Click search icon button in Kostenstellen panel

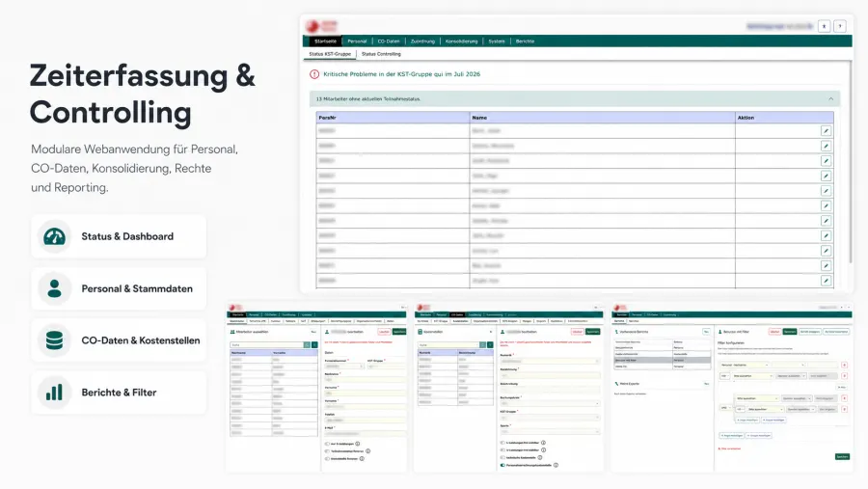[x=482, y=345]
